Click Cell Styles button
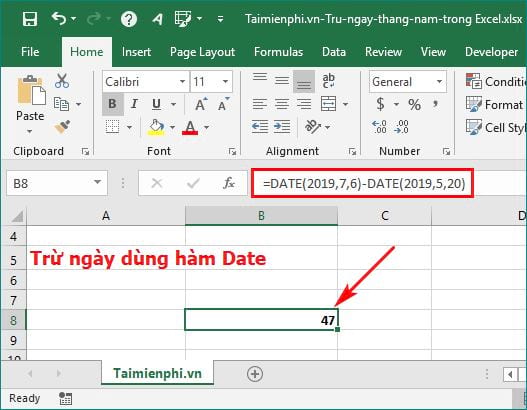 [x=495, y=127]
